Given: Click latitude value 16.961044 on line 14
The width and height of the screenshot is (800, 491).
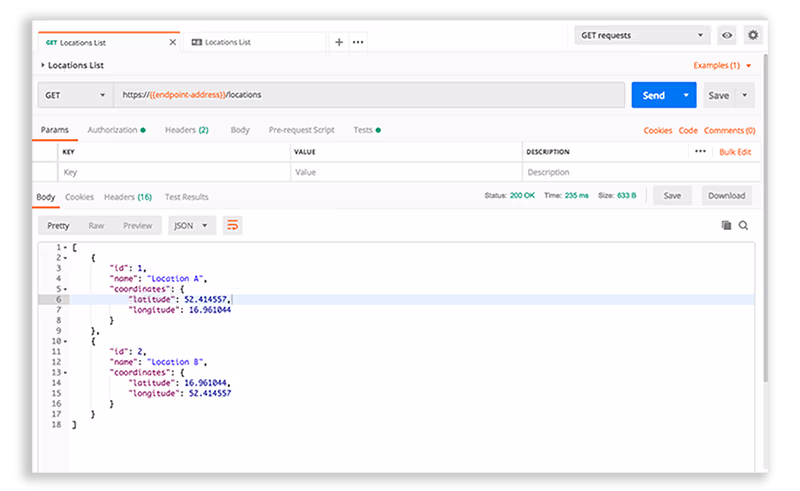Looking at the screenshot, I should pyautogui.click(x=206, y=383).
